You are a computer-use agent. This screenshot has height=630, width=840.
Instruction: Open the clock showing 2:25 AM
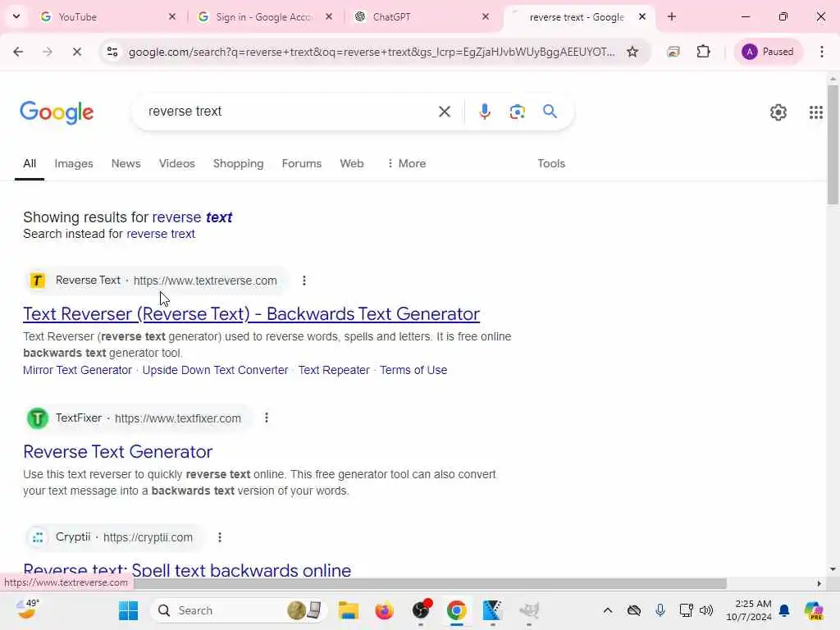(x=748, y=610)
